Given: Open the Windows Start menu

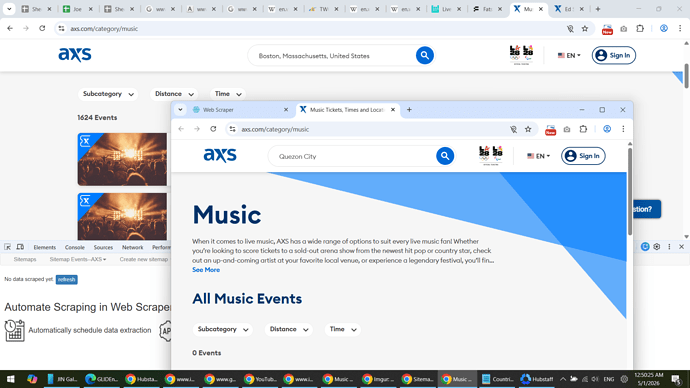Looking at the screenshot, I should [11, 379].
